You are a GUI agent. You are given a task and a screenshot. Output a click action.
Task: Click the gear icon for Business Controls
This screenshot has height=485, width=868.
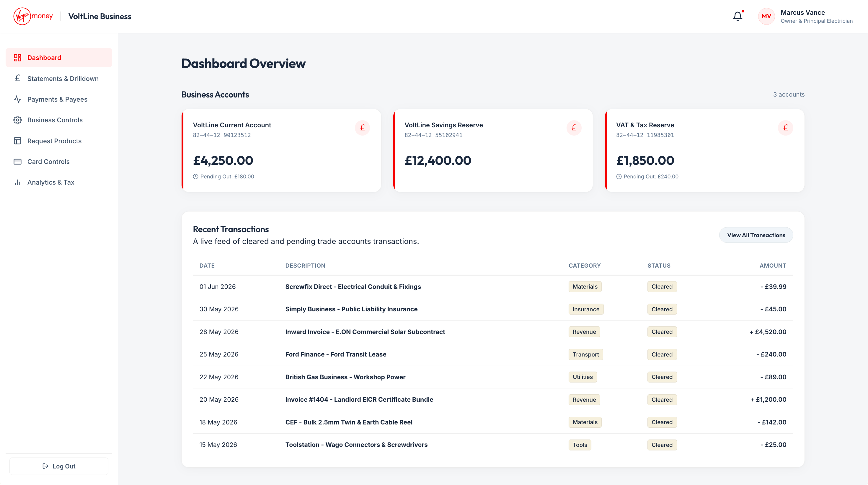[x=17, y=120]
